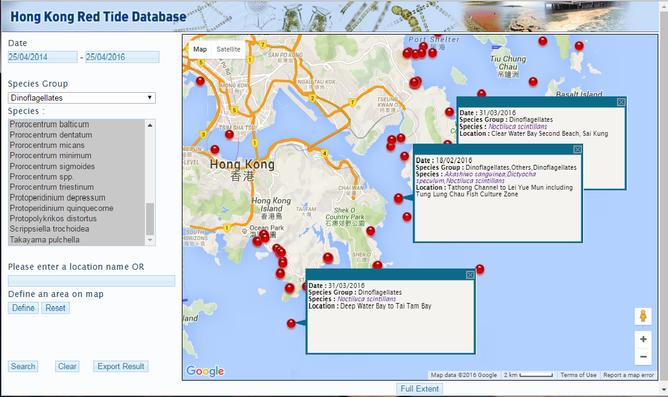The width and height of the screenshot is (668, 397).
Task: Click red marker left of Map tab
Action: point(200,81)
